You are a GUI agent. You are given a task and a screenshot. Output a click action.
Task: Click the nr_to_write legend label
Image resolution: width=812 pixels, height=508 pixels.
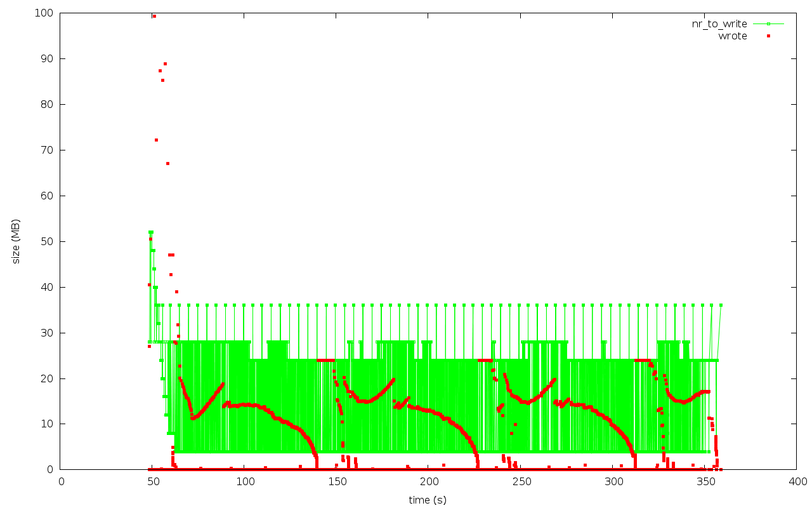click(x=719, y=23)
